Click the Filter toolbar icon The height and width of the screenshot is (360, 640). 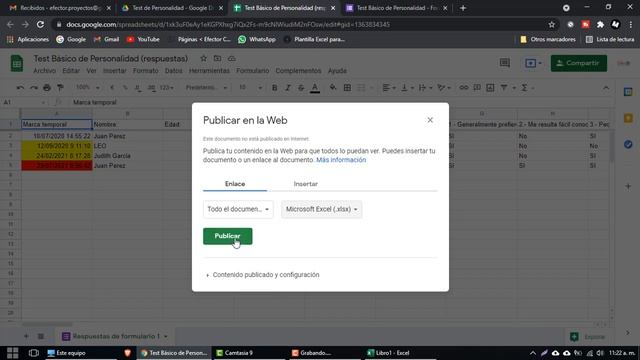pos(504,88)
